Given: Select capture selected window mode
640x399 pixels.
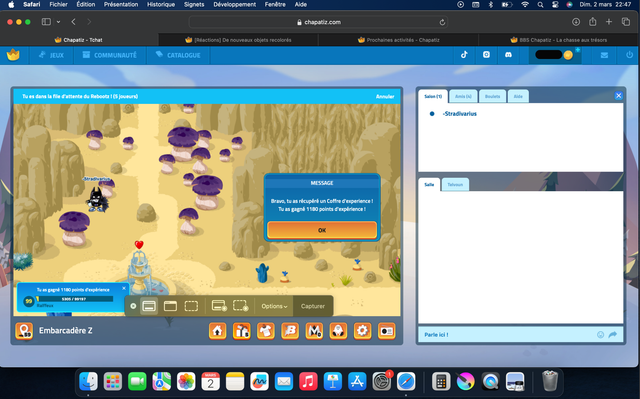Looking at the screenshot, I should (170, 306).
